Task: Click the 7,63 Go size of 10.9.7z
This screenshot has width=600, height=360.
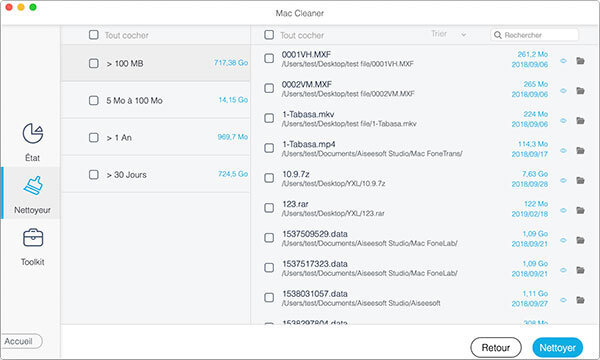Action: point(535,174)
